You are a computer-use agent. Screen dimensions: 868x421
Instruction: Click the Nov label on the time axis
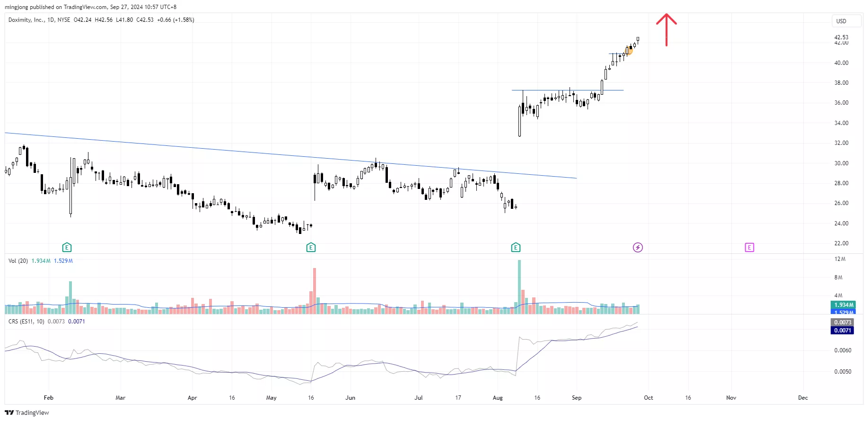pyautogui.click(x=731, y=398)
